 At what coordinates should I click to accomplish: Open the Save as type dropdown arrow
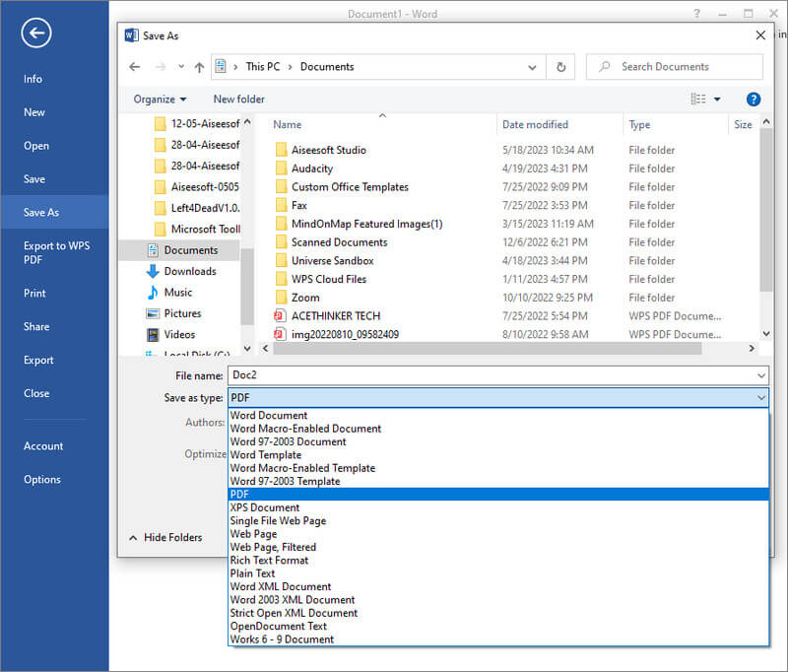(760, 397)
